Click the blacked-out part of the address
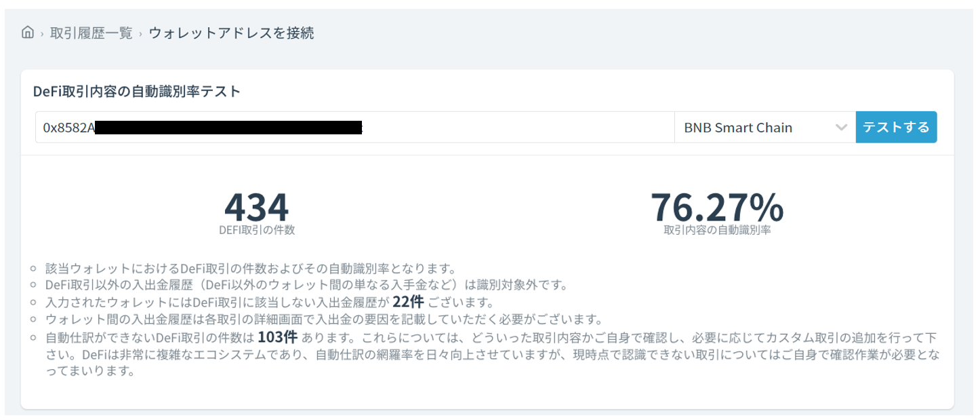980x420 pixels. [x=228, y=128]
